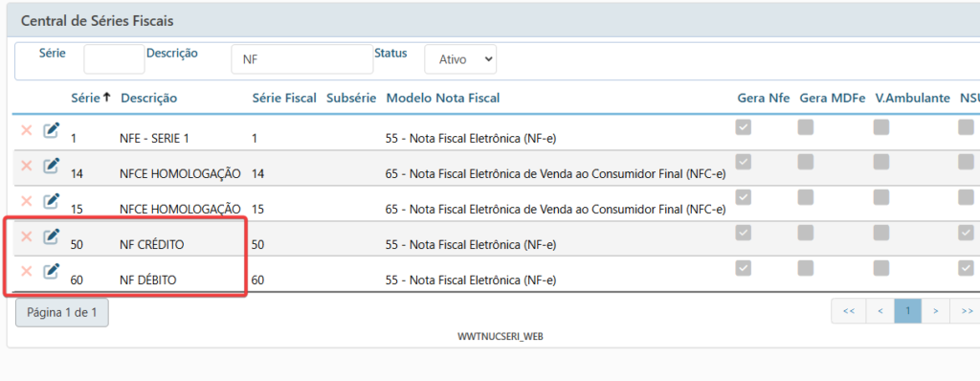
Task: Delete the NF DÉBITO row
Action: click(26, 271)
